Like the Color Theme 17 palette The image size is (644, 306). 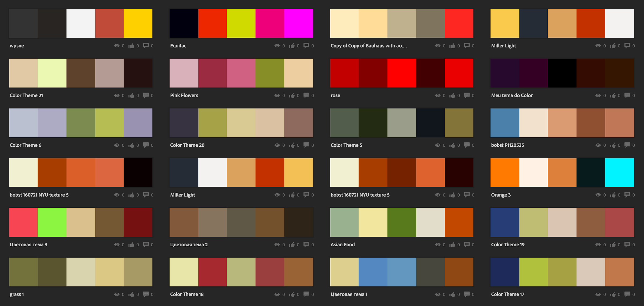613,294
